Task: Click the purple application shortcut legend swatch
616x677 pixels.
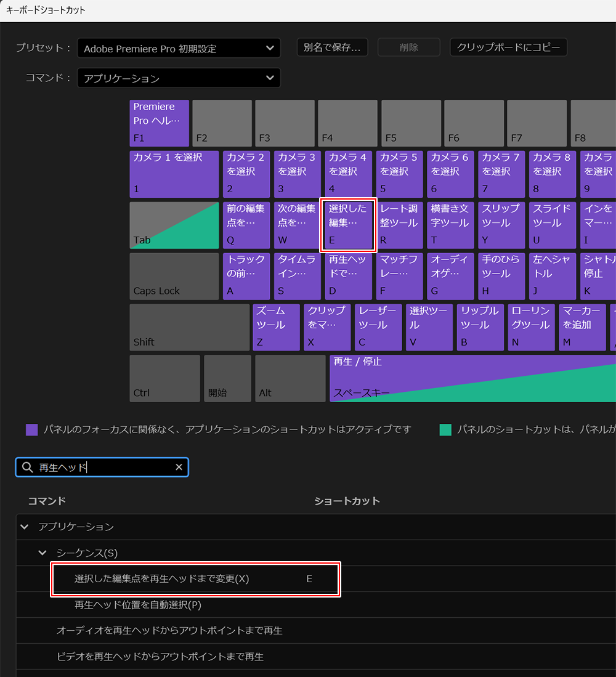Action: click(32, 429)
